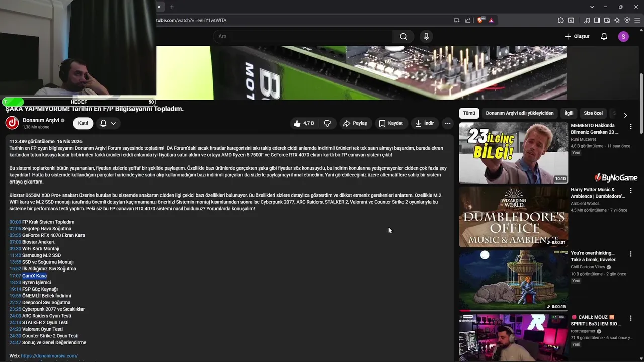Save the video using Kaydet

pyautogui.click(x=391, y=123)
